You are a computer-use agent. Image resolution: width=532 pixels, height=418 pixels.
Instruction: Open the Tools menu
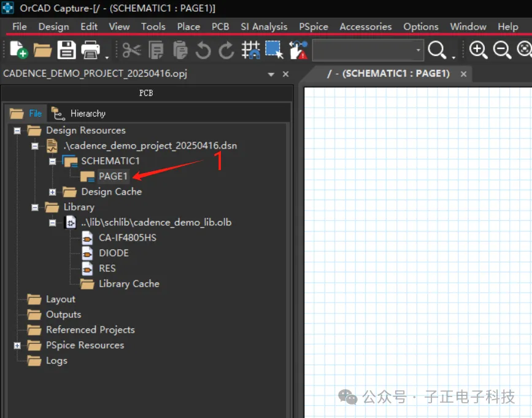pyautogui.click(x=153, y=26)
